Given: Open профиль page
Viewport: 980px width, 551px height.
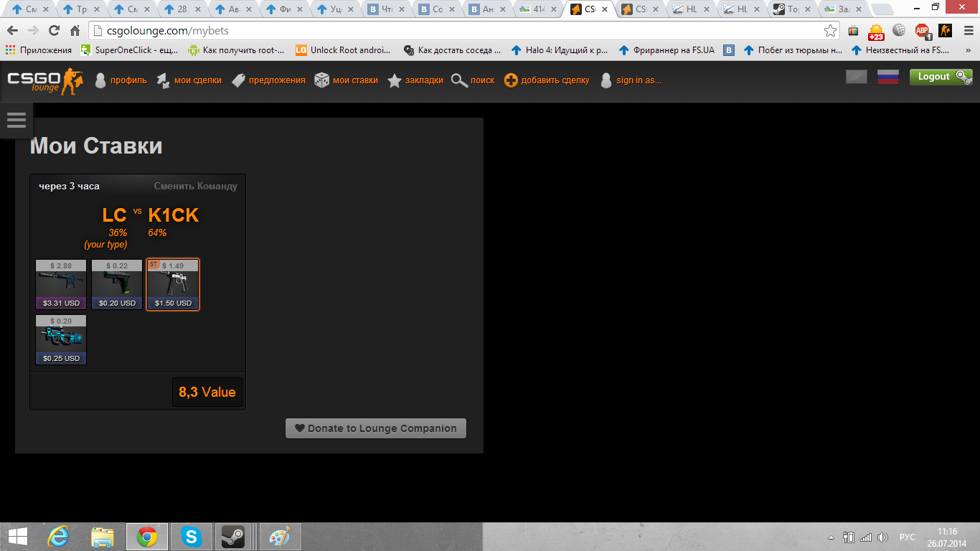Looking at the screenshot, I should click(121, 80).
